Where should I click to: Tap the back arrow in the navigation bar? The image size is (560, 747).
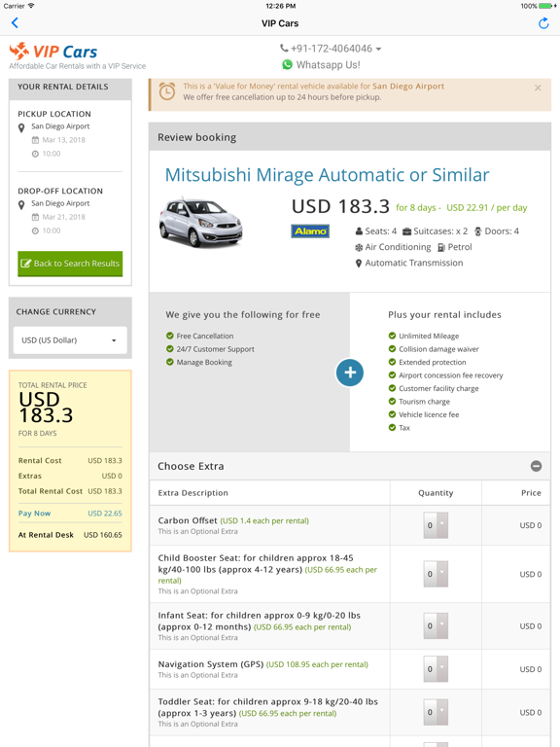(15, 23)
